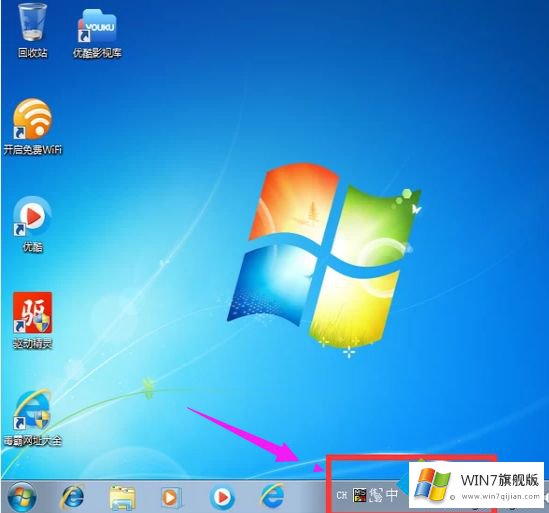The image size is (549, 513).
Task: Select the 回收站 Recycle Bin desktop icon
Action: [x=32, y=31]
